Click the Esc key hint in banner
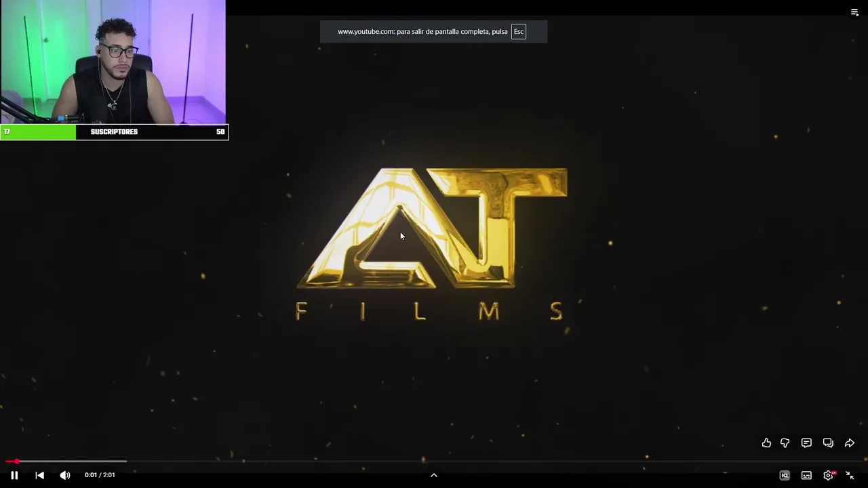The width and height of the screenshot is (868, 488). click(519, 32)
